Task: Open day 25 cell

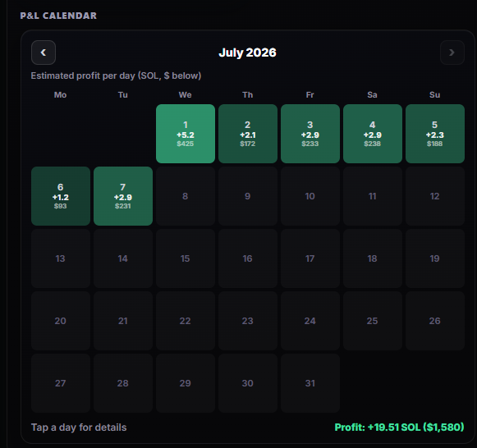Action: tap(373, 321)
